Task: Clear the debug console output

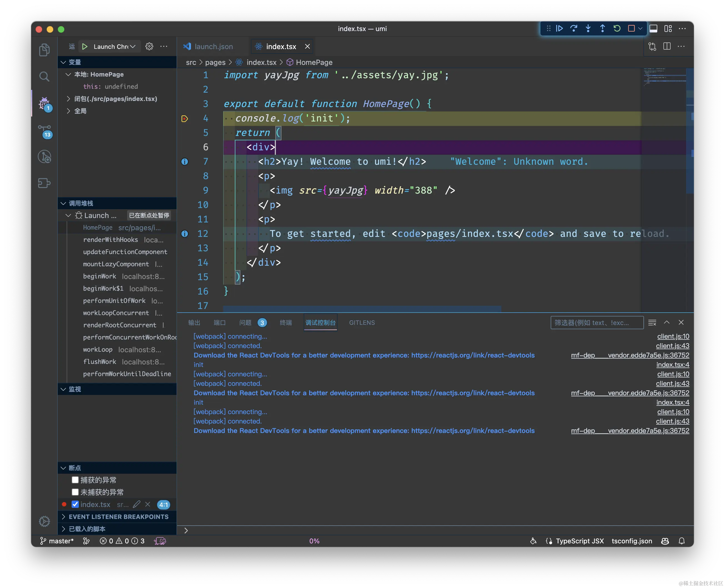Action: point(652,323)
